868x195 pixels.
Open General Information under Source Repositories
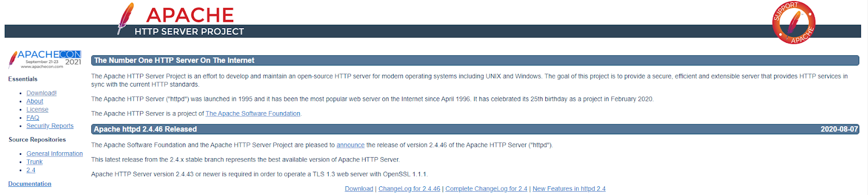[55, 154]
